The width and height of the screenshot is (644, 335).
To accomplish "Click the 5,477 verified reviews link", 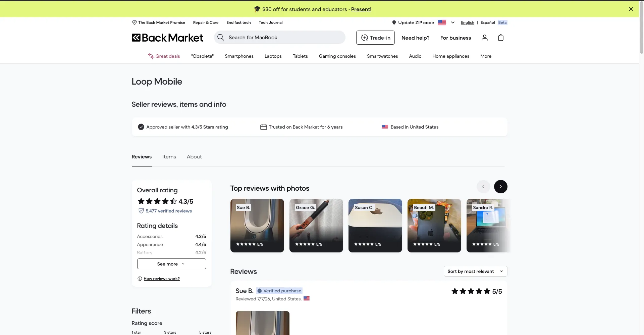I will point(169,211).
